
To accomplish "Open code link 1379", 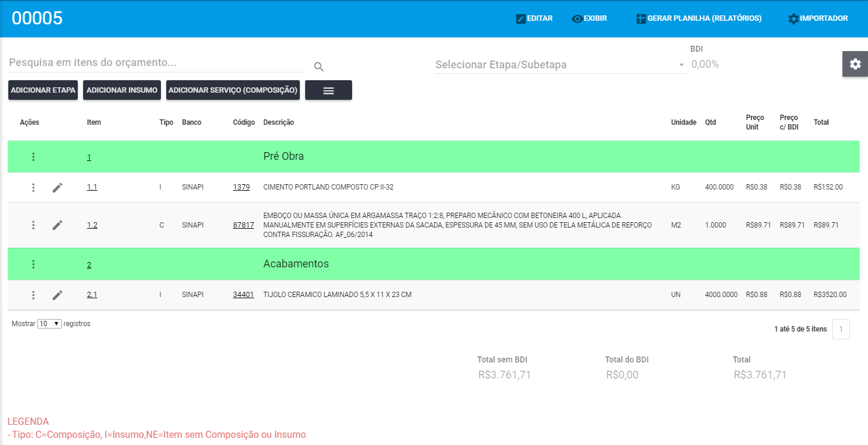I will pos(242,187).
